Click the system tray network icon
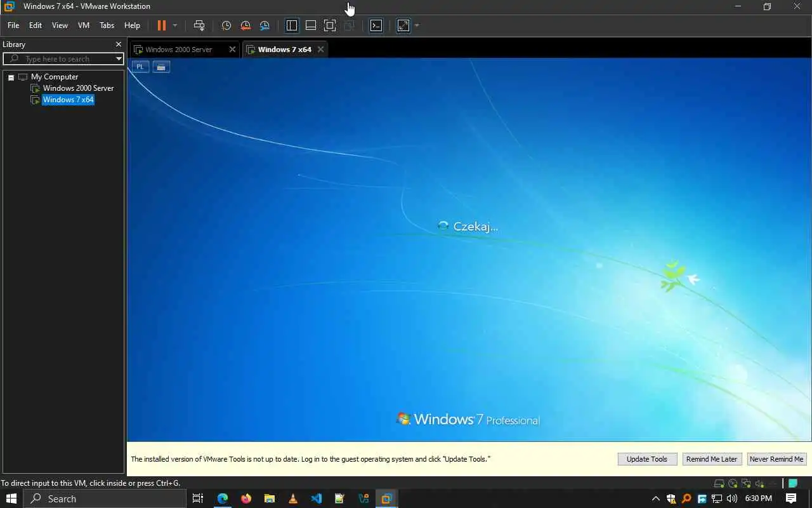812x508 pixels. pyautogui.click(x=717, y=498)
